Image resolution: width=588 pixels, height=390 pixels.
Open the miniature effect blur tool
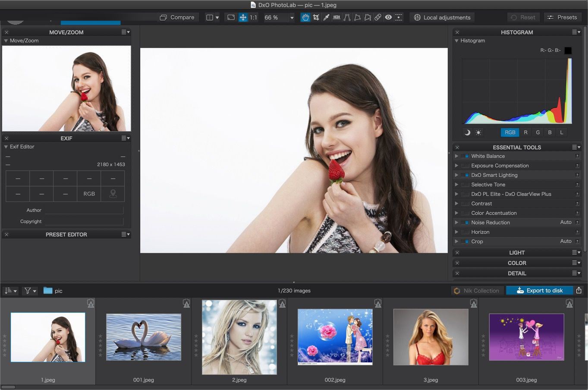[399, 17]
